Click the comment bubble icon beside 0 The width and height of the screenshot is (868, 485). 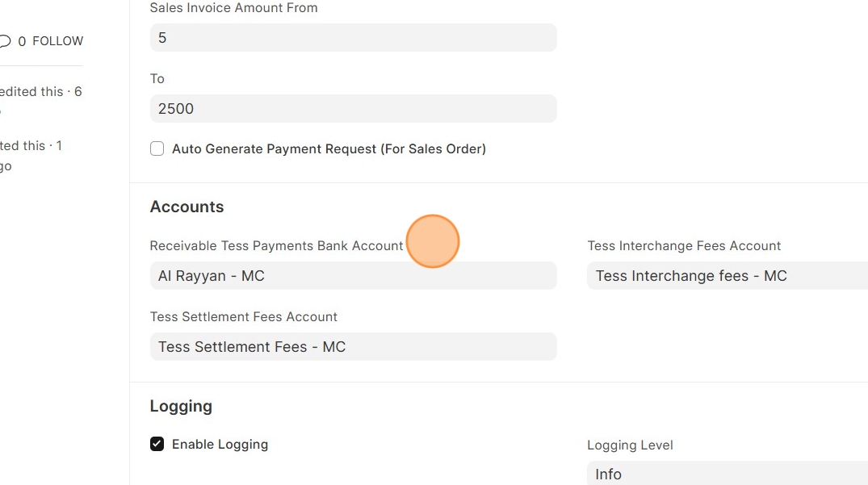pyautogui.click(x=5, y=41)
